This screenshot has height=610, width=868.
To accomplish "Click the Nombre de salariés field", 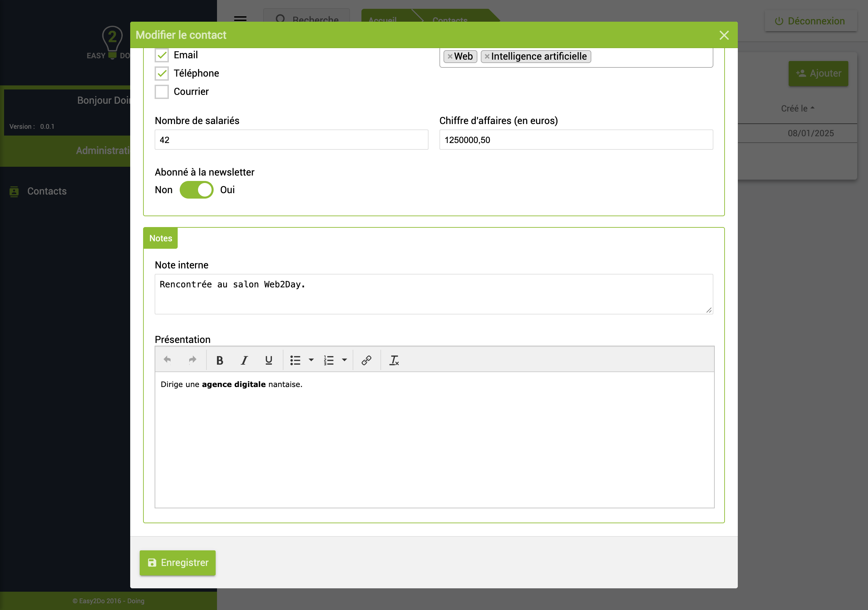I will click(x=292, y=140).
